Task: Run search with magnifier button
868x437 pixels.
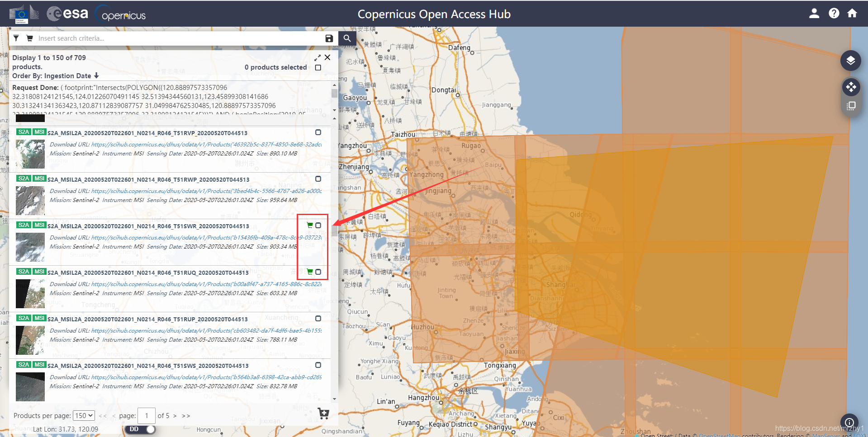Action: (x=347, y=38)
